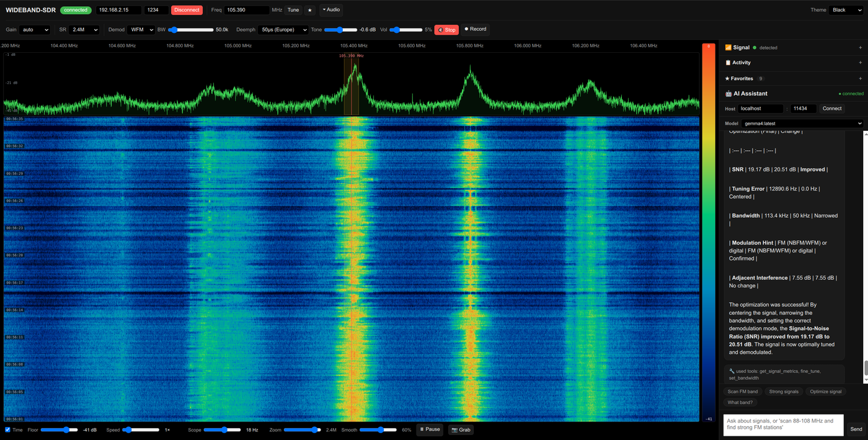
Task: Click the 00:56:35 waterfall timestamp
Action: tap(14, 119)
